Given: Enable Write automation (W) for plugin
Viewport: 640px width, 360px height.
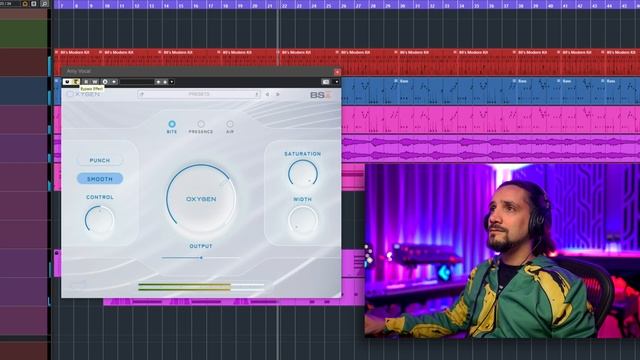Looking at the screenshot, I should (95, 82).
